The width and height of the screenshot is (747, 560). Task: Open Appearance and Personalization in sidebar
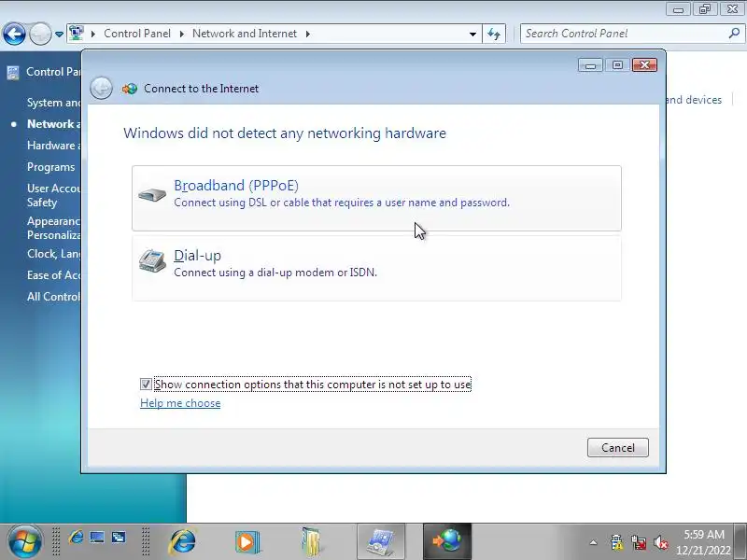[x=54, y=228]
